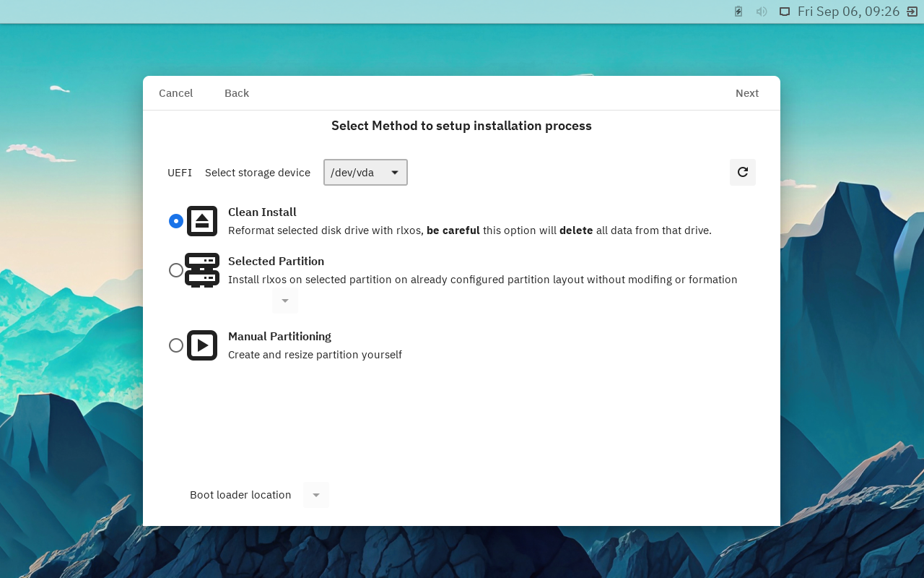This screenshot has width=924, height=578.
Task: Choose the Selected Partition radio option
Action: coord(176,270)
